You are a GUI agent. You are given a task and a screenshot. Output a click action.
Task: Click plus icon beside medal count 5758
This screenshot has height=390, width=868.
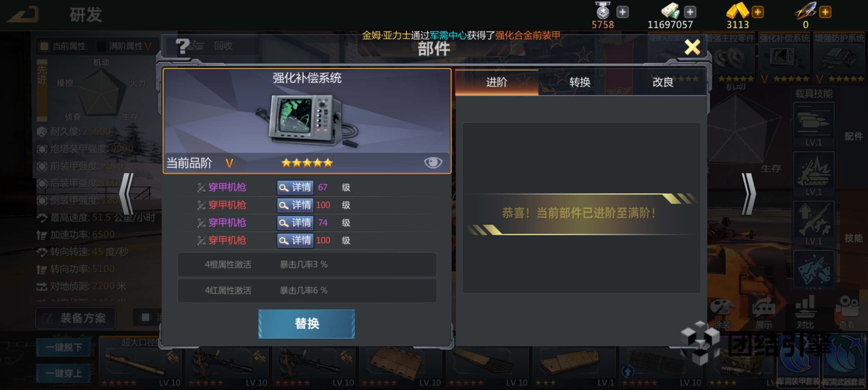[x=623, y=12]
